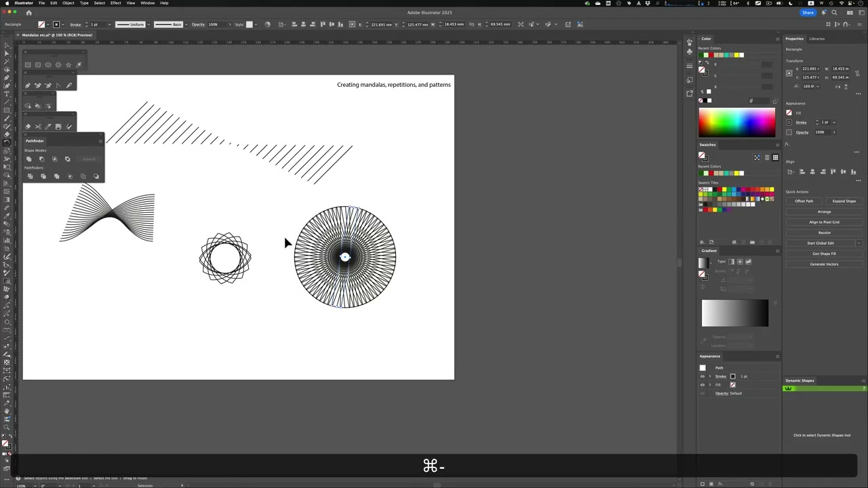Viewport: 868px width, 488px height.
Task: Select Mandalas etc.ai document tab
Action: 58,35
